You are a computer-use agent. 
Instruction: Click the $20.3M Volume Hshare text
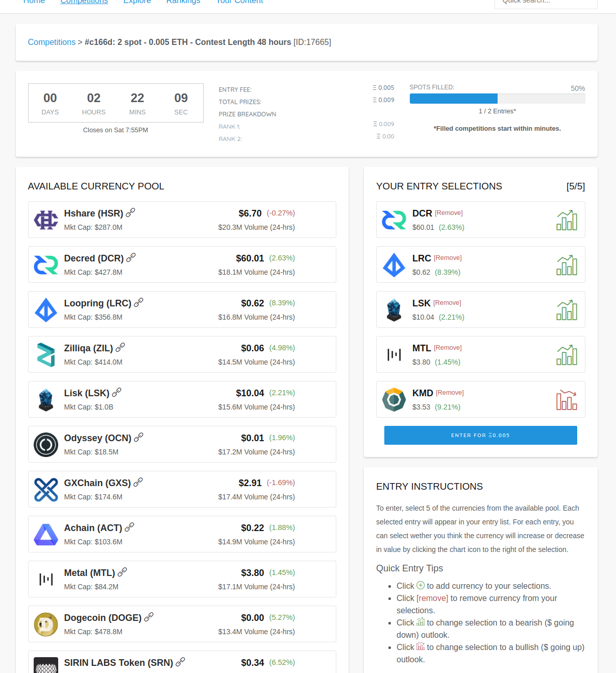pos(257,227)
